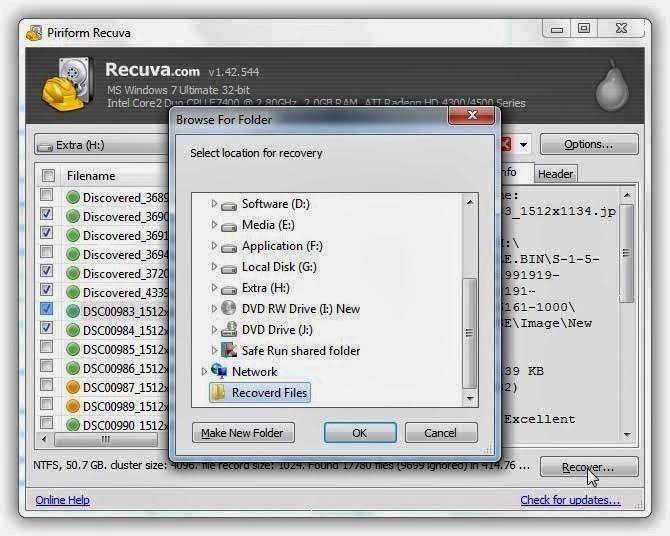The height and width of the screenshot is (536, 670).
Task: Toggle the select-all Filename checkbox
Action: pos(48,175)
